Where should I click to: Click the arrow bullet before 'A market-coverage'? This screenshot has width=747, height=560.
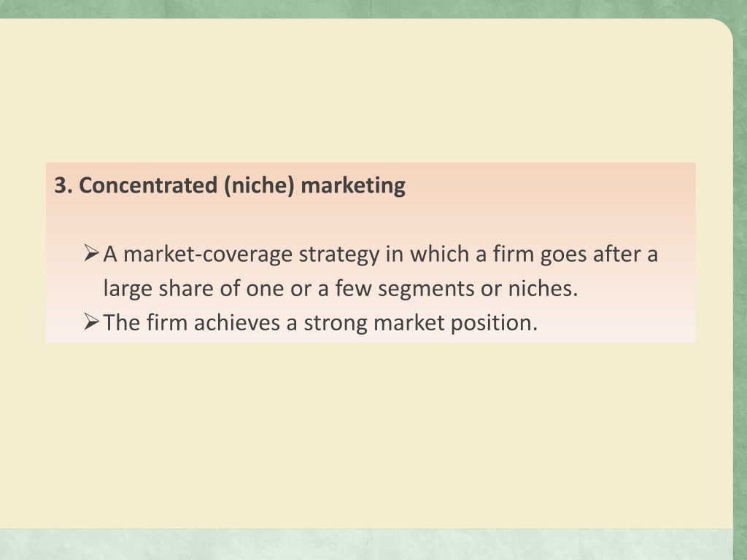pyautogui.click(x=91, y=253)
